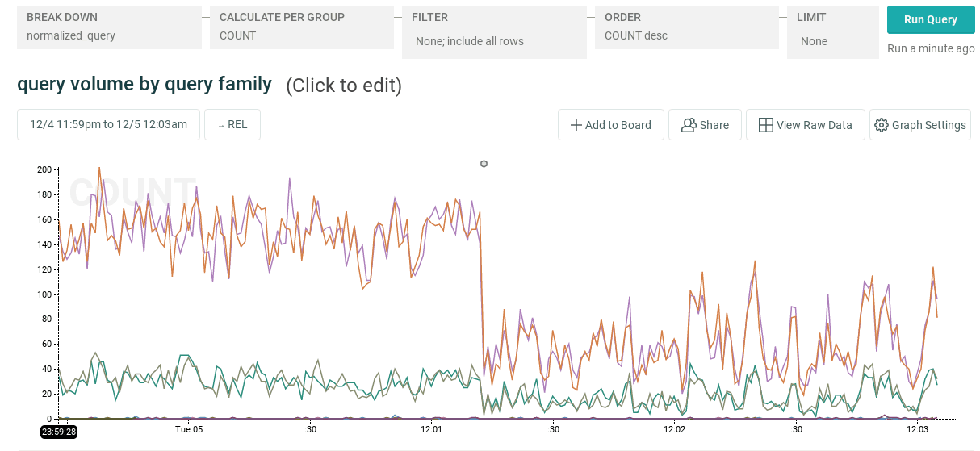
Task: Rename the query volume by query family title
Action: [x=144, y=84]
